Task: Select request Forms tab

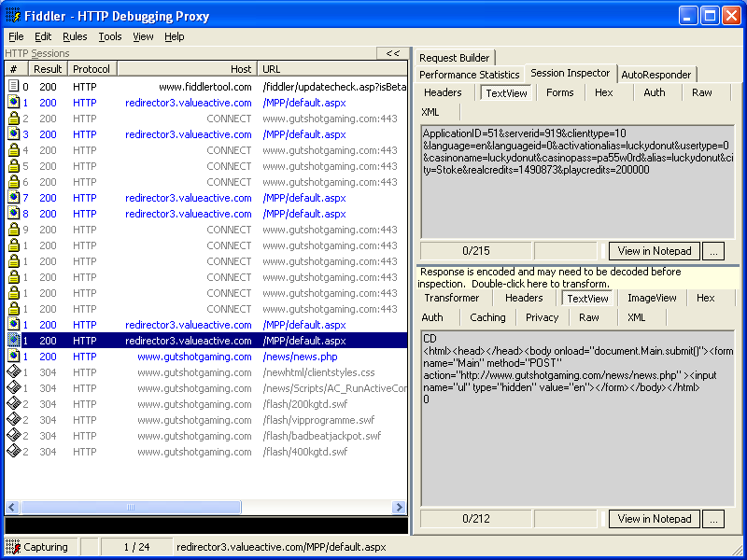Action: pyautogui.click(x=559, y=92)
